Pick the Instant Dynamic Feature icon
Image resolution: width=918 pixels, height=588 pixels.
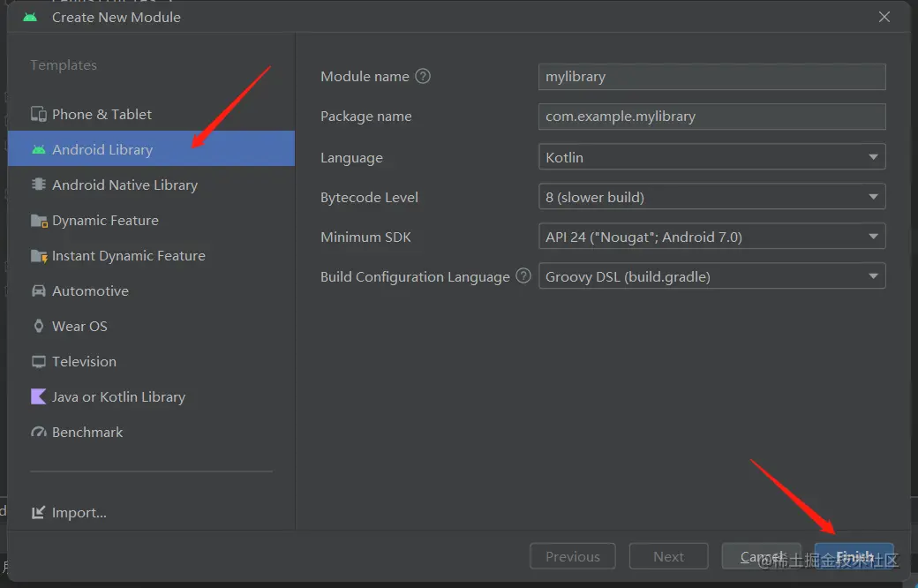click(x=39, y=256)
